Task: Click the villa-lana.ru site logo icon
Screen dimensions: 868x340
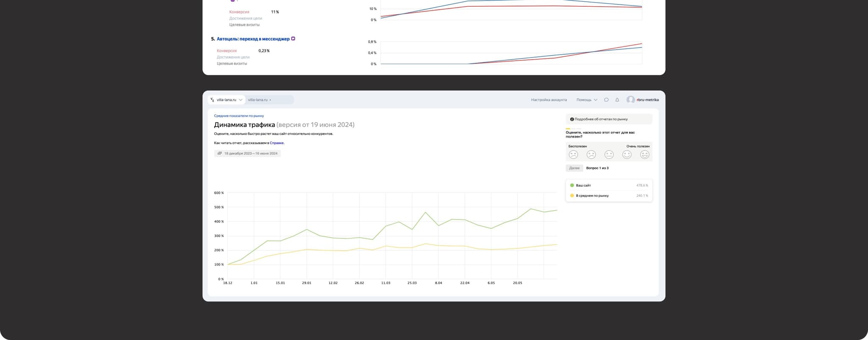Action: (212, 100)
